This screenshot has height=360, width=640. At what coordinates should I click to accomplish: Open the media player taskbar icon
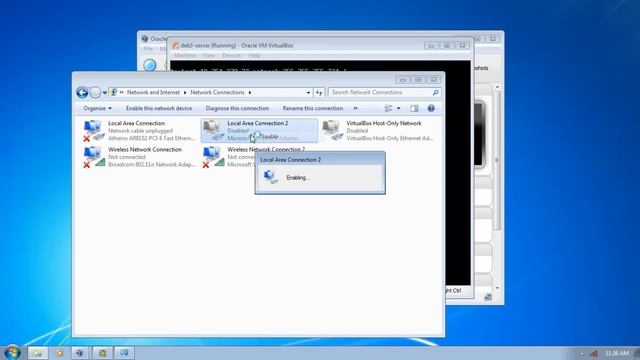coord(59,353)
